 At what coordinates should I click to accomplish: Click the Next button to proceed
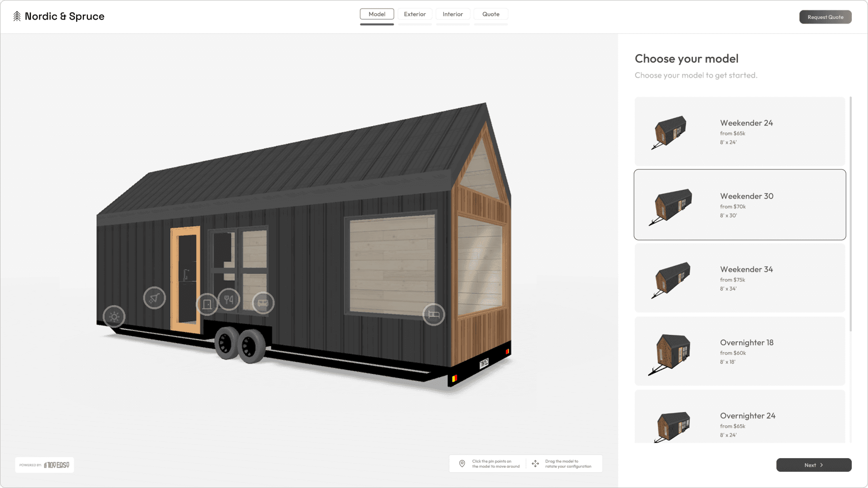click(x=814, y=465)
